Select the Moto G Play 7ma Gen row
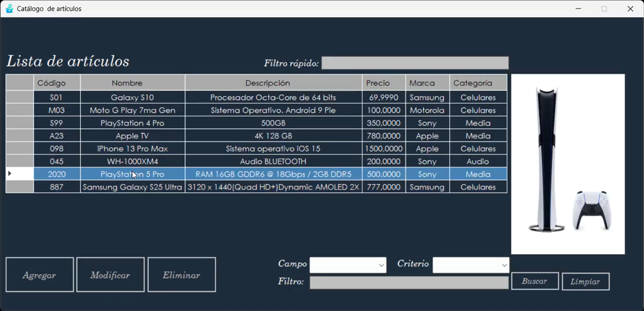The width and height of the screenshot is (644, 311). (131, 110)
